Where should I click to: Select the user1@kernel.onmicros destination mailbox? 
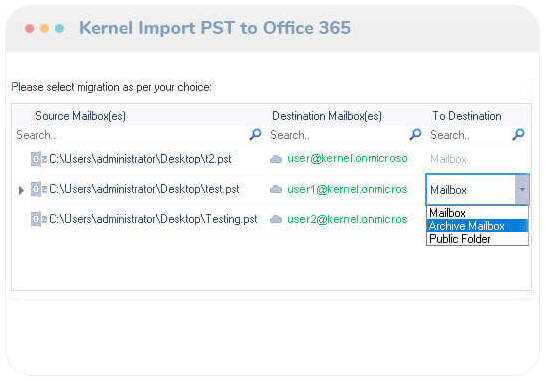347,189
